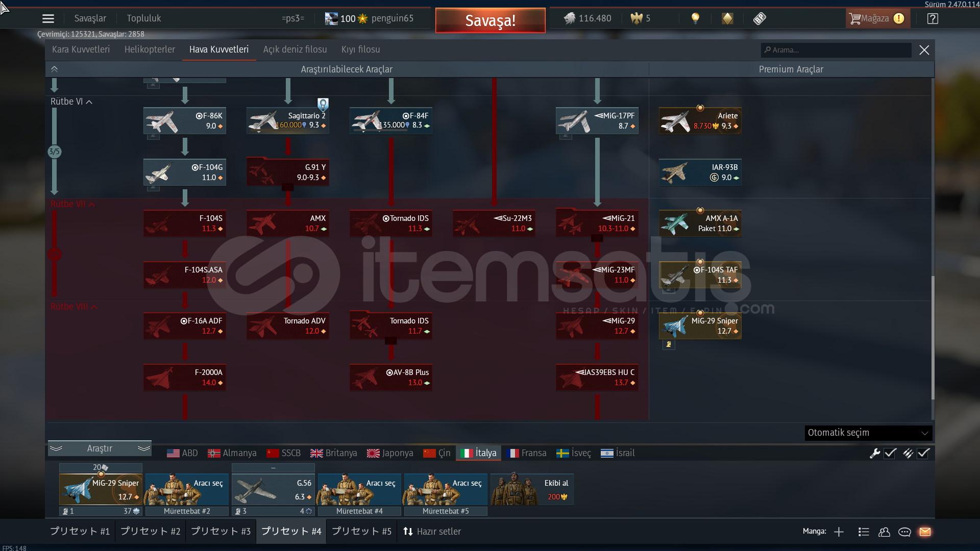Click the tech tree vertical scrollbar
The image size is (980, 551).
(x=933, y=338)
